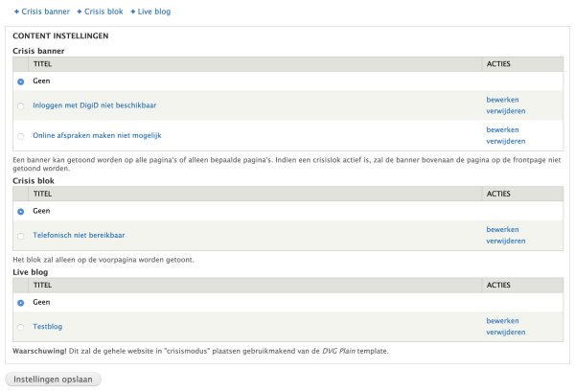The image size is (575, 392).
Task: Choose the Telefonisch niet bereikbaar radio option
Action: (x=21, y=235)
